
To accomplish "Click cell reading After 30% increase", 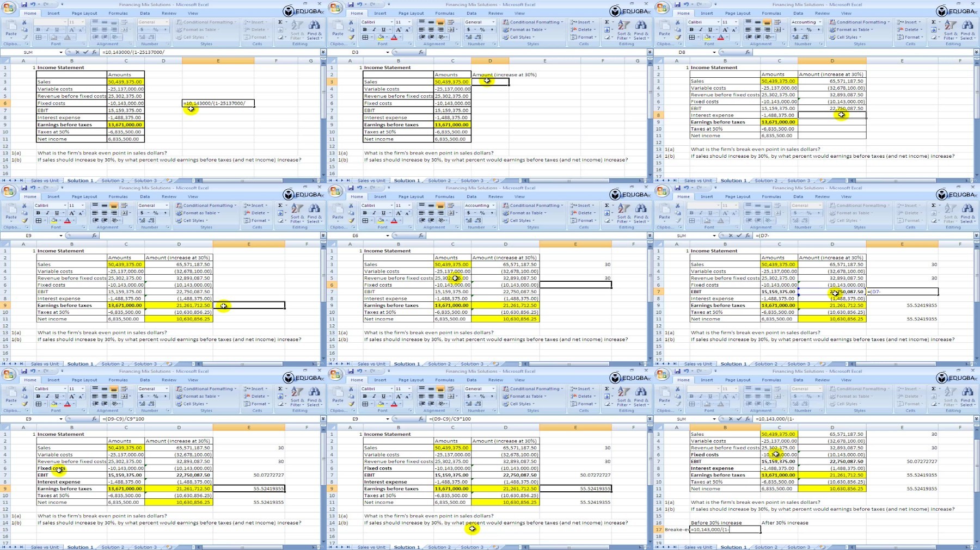I will (x=785, y=523).
